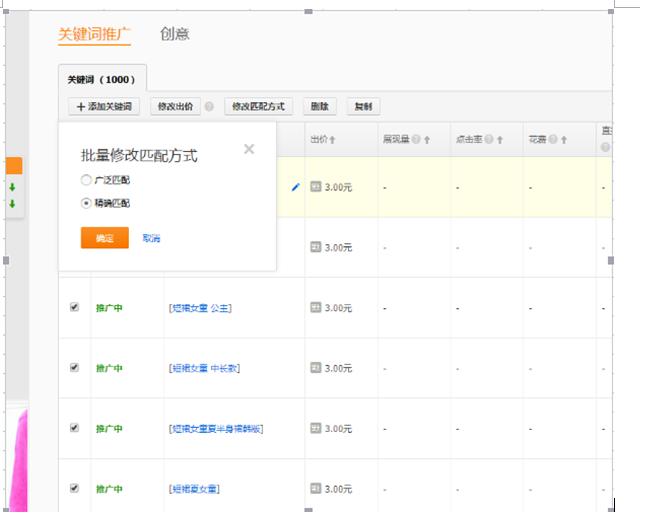Uncheck the 短裙女童 中长款 row checkbox

pos(74,367)
